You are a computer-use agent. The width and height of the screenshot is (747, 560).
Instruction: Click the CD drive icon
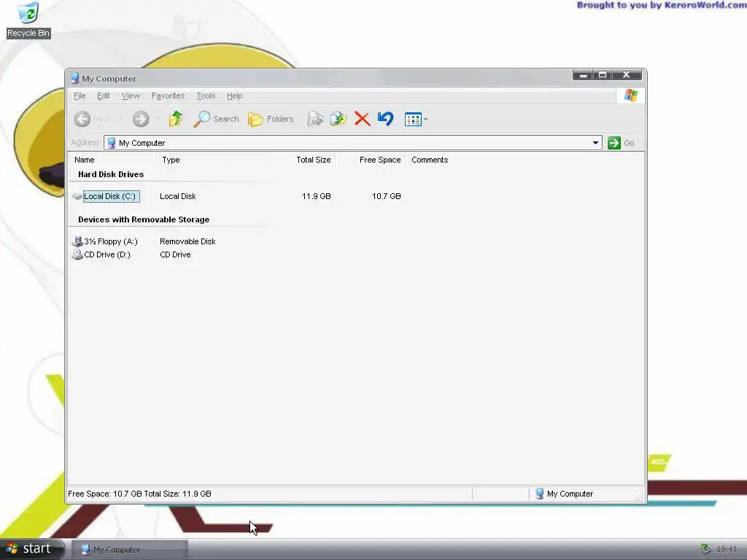pyautogui.click(x=77, y=254)
